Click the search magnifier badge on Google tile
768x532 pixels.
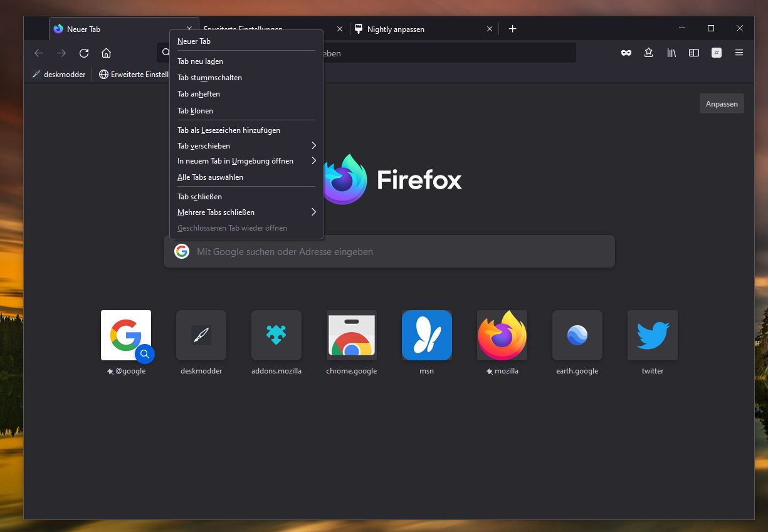click(145, 354)
